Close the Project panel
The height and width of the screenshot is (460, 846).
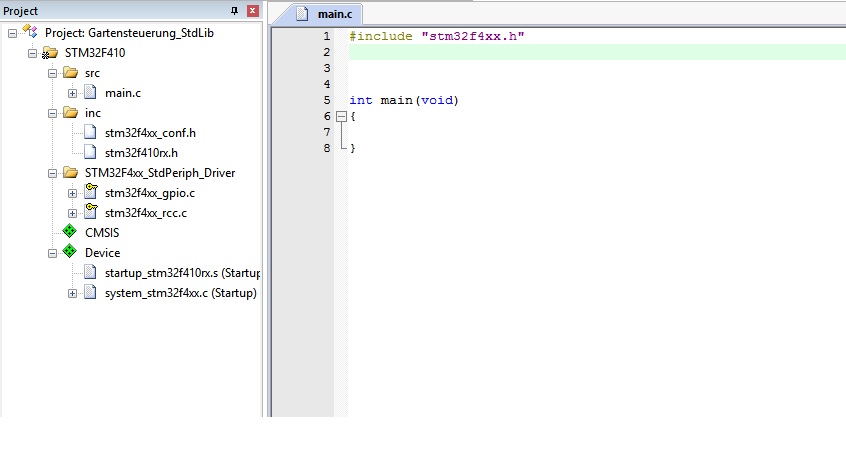coord(253,10)
